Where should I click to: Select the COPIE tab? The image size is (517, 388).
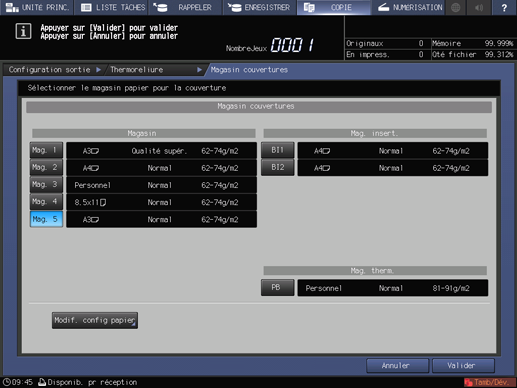click(x=334, y=7)
